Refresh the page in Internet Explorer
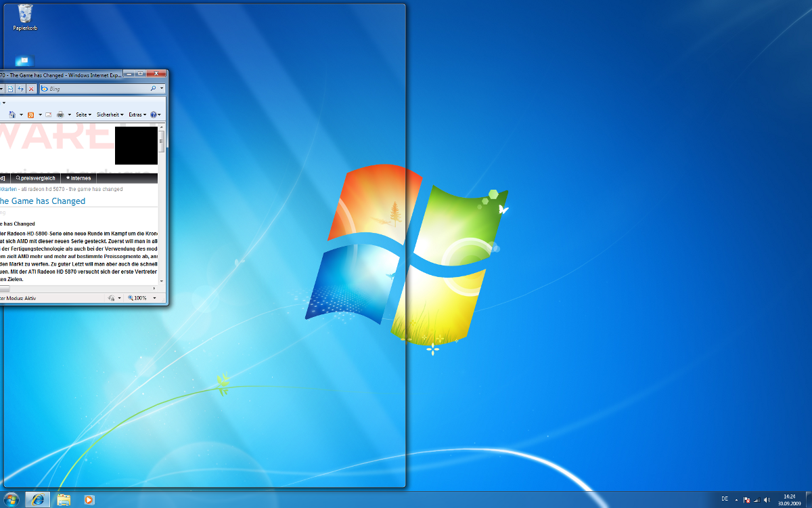 [x=21, y=89]
